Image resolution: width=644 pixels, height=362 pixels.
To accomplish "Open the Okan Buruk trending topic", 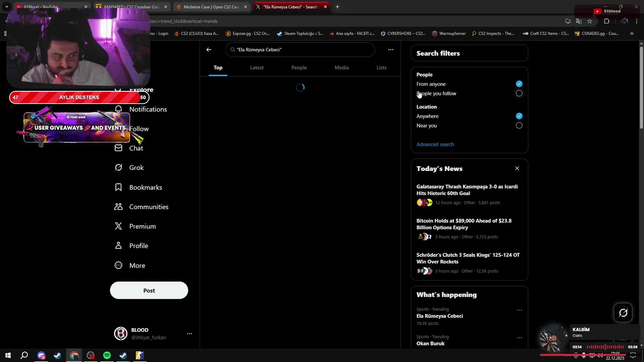I will pyautogui.click(x=431, y=343).
